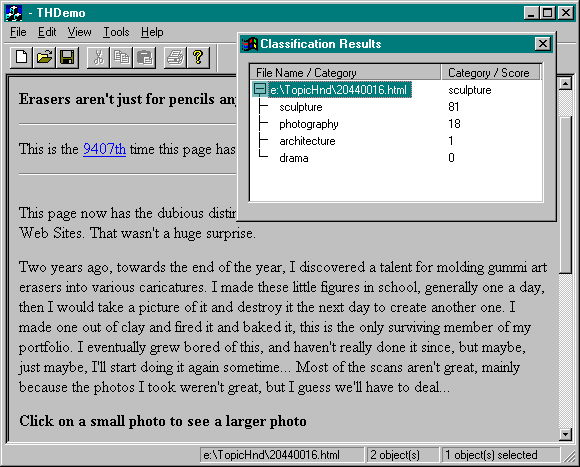Click the Paste clipboard icon
Screen dimensions: 580x467
144,57
